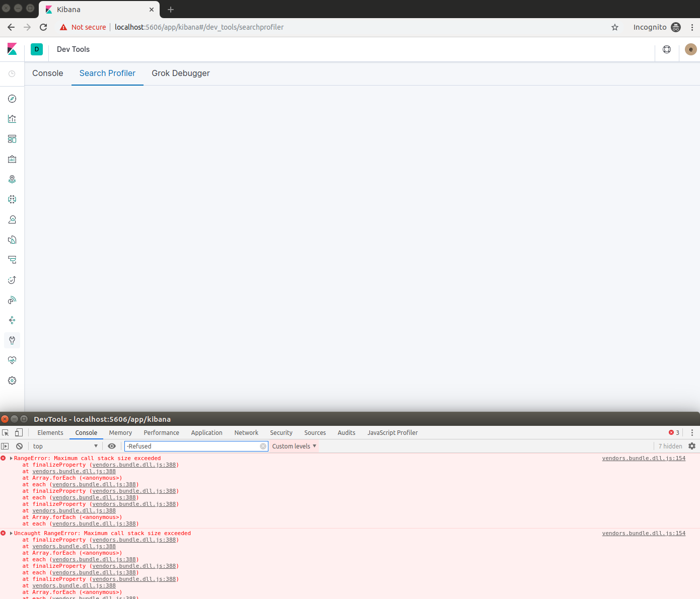This screenshot has height=599, width=700.
Task: Open the Network panel in DevTools
Action: [246, 432]
